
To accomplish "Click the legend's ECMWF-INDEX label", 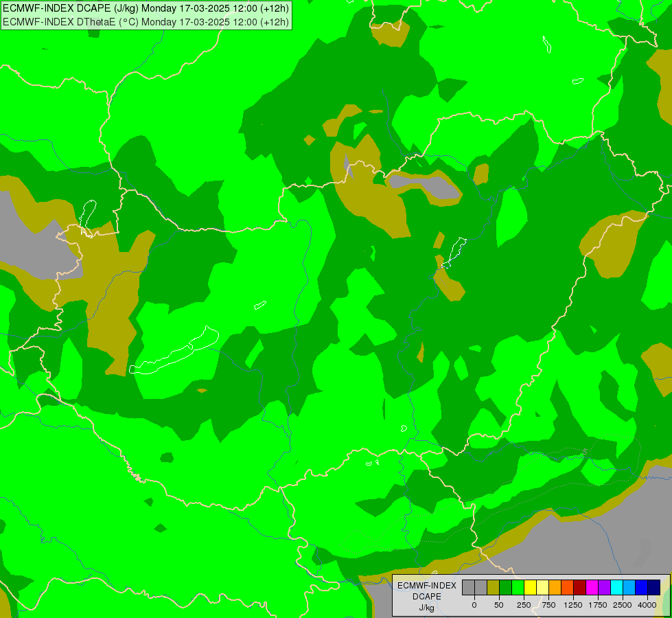I will click(427, 586).
